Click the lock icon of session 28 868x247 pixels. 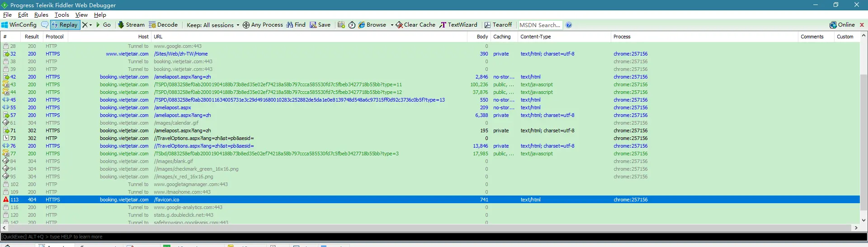(6, 46)
